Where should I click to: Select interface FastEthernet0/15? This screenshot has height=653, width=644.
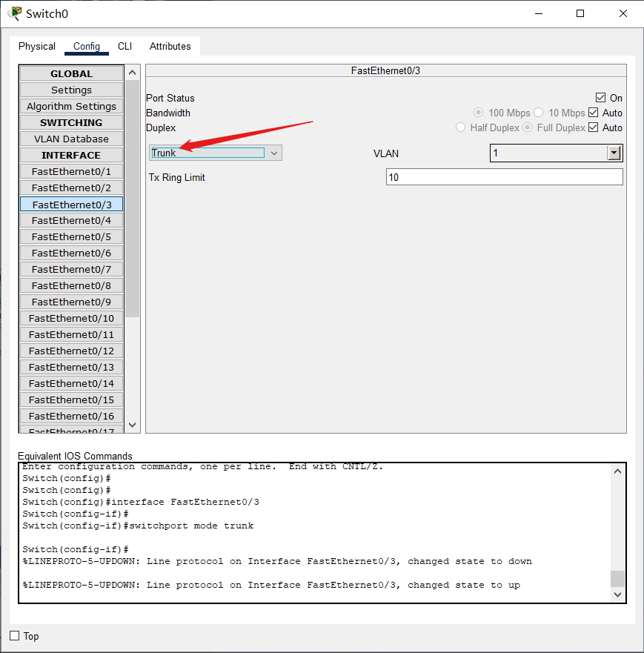point(72,400)
